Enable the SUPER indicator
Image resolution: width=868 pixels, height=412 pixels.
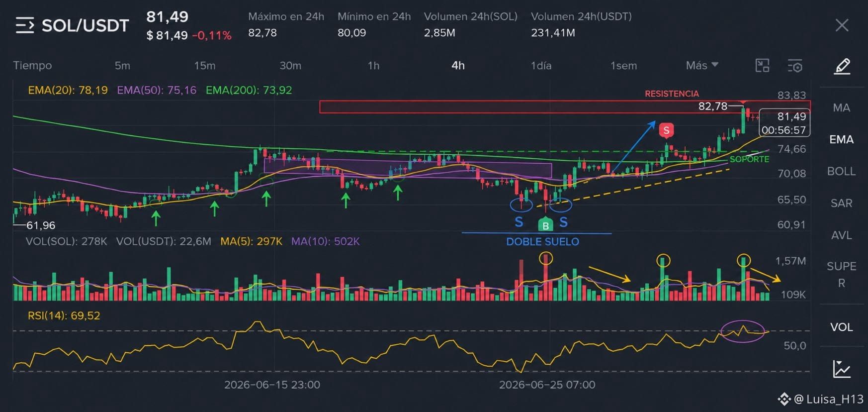pyautogui.click(x=841, y=275)
